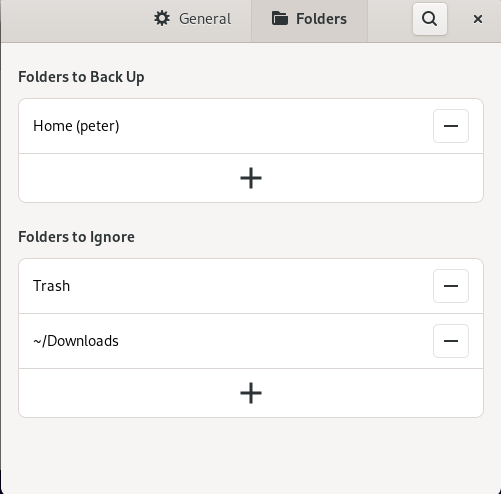501x494 pixels.
Task: Switch to the General tab
Action: pyautogui.click(x=193, y=19)
